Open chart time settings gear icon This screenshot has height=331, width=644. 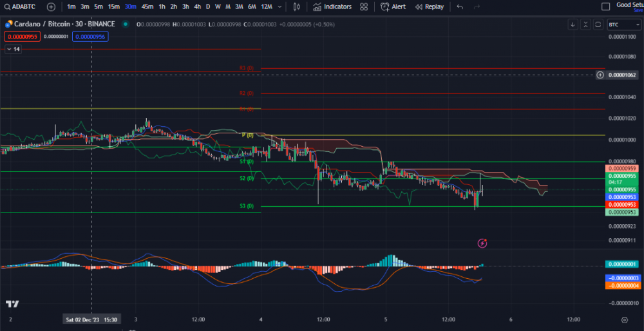(x=623, y=319)
